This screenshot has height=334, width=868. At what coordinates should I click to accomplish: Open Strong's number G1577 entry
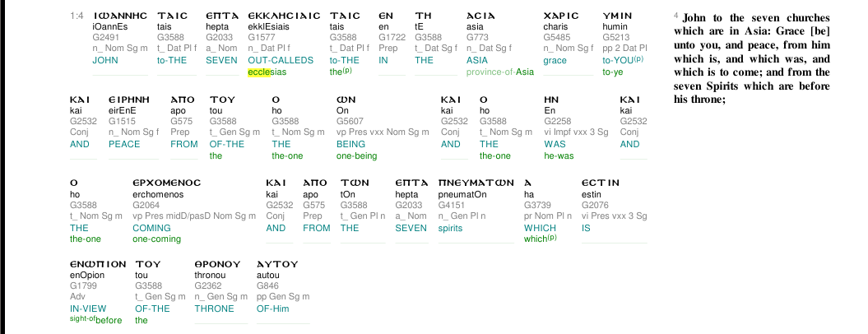[260, 38]
